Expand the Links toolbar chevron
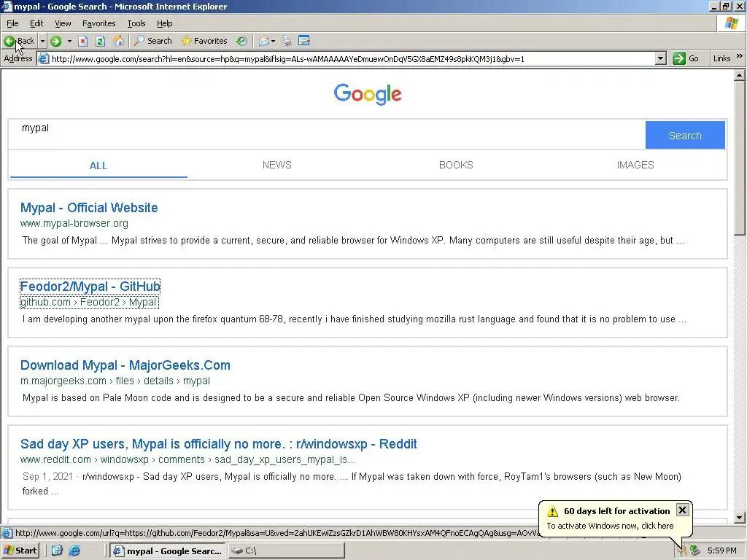747x560 pixels. click(x=740, y=56)
